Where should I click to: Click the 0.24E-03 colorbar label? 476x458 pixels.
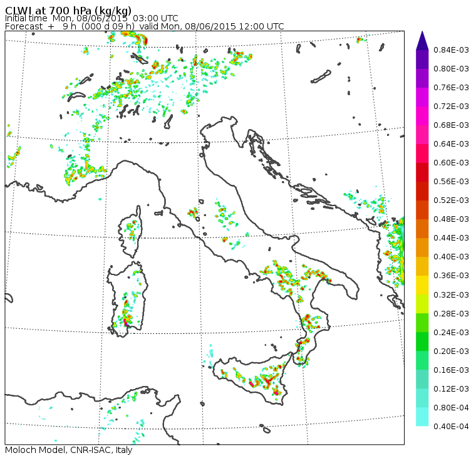tap(451, 333)
